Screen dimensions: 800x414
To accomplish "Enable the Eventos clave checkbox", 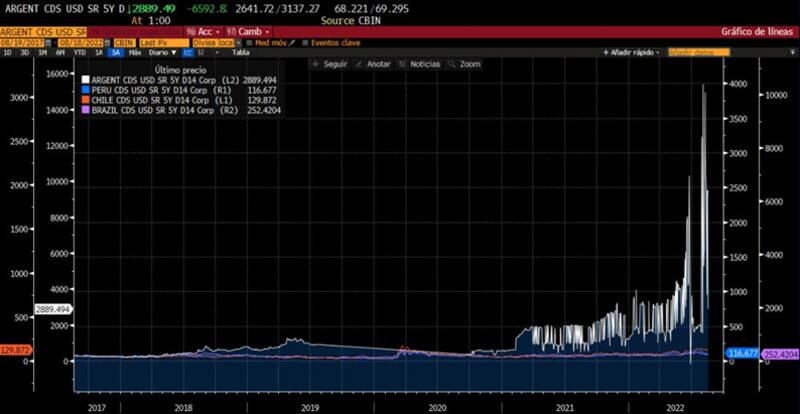I will point(304,42).
